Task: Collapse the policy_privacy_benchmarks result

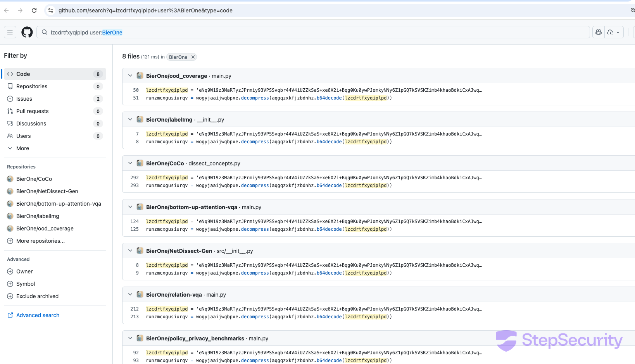Action: [130, 338]
